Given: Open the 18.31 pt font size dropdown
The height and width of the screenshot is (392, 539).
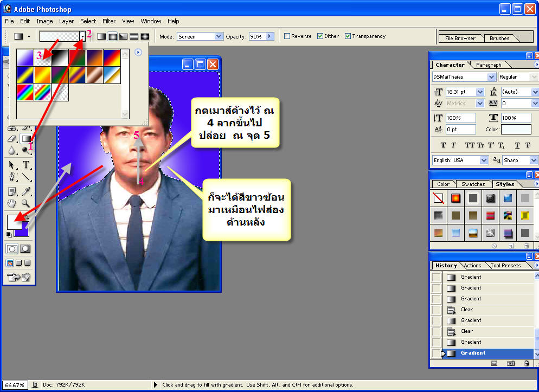Looking at the screenshot, I should coord(480,92).
